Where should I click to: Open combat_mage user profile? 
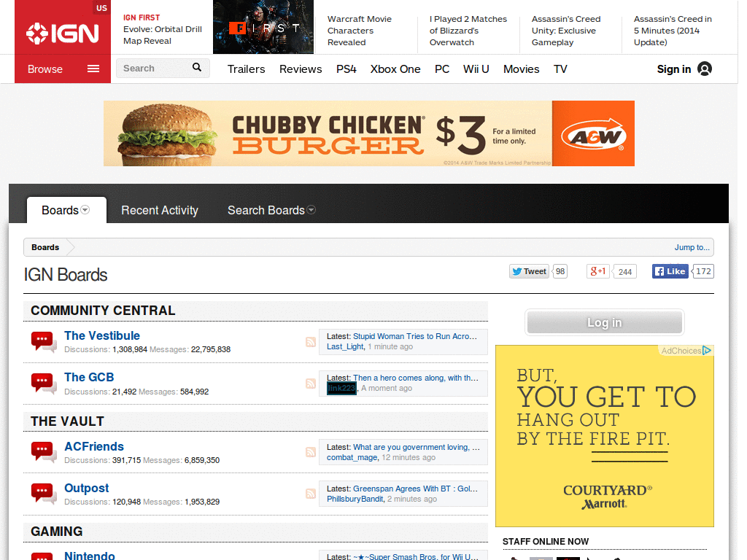click(352, 458)
